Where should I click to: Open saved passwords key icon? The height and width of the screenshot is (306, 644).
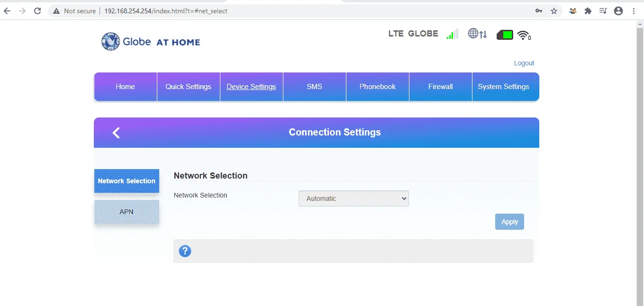pos(539,11)
